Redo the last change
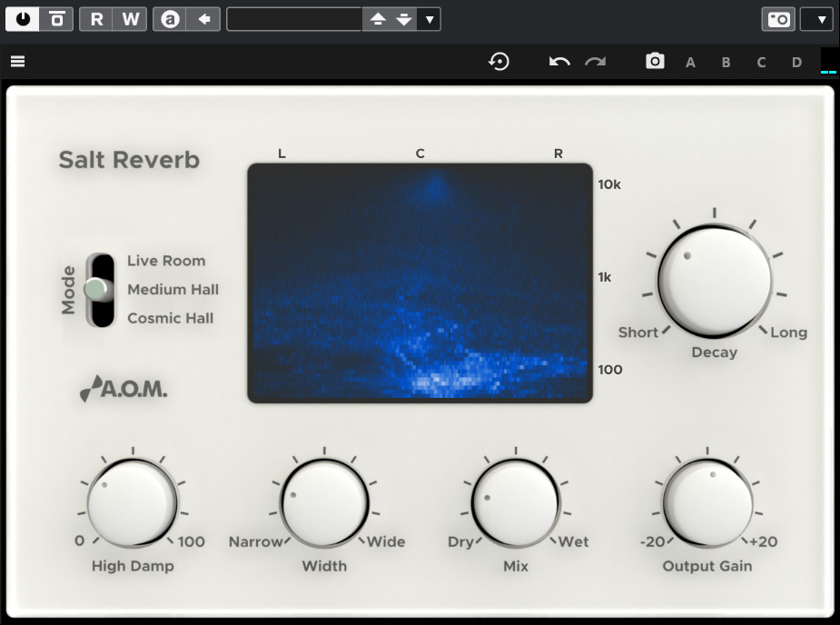 click(595, 62)
